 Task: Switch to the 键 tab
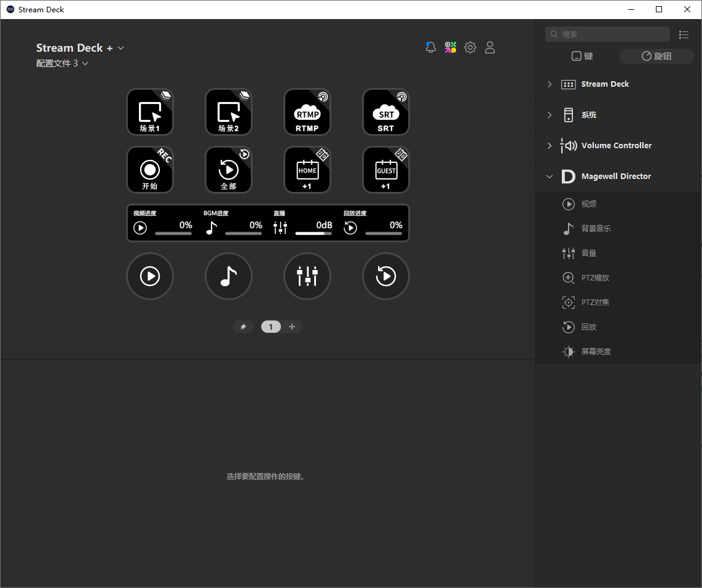tap(582, 56)
